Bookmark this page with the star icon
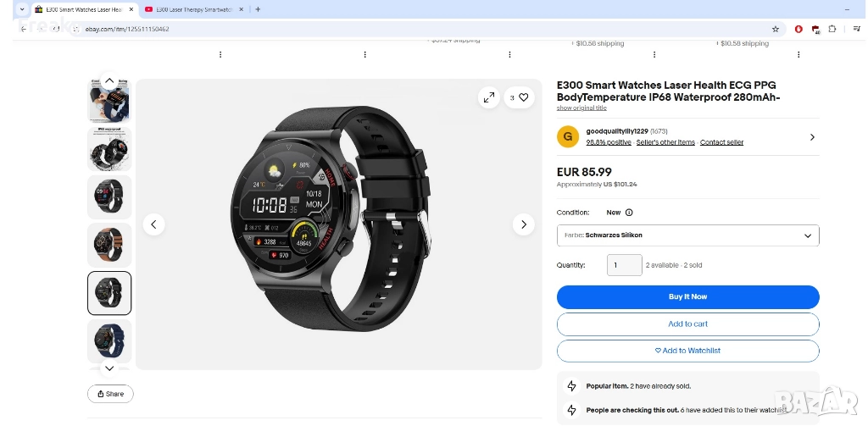The height and width of the screenshot is (426, 868). pos(776,30)
